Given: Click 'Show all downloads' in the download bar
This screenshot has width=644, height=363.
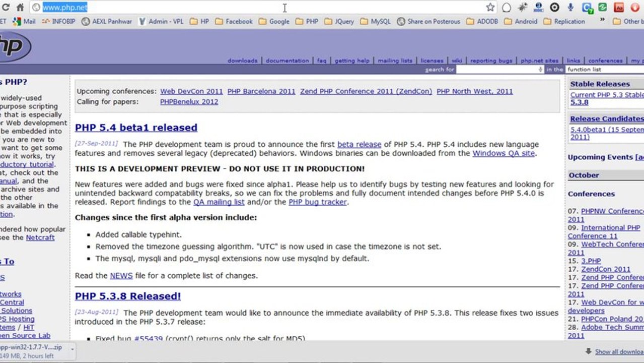Looking at the screenshot, I should point(619,352).
